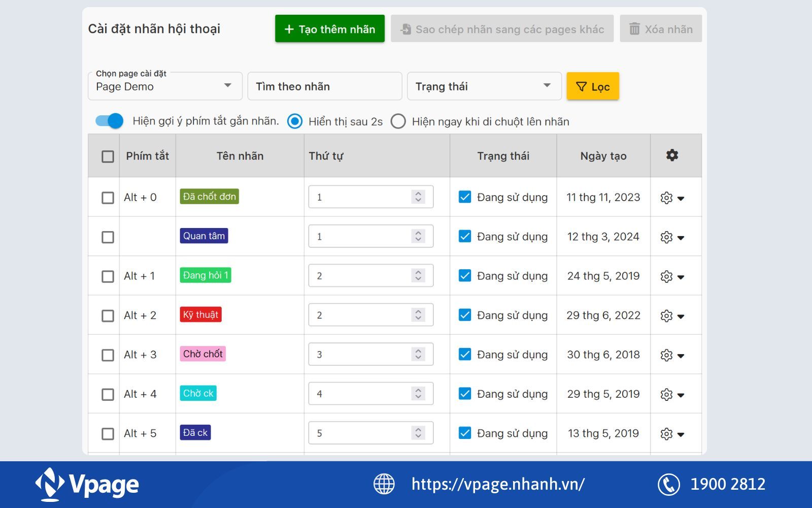This screenshot has width=812, height=508.
Task: Uncheck Đang sử dụng for Đã chốt đơn
Action: pyautogui.click(x=465, y=197)
